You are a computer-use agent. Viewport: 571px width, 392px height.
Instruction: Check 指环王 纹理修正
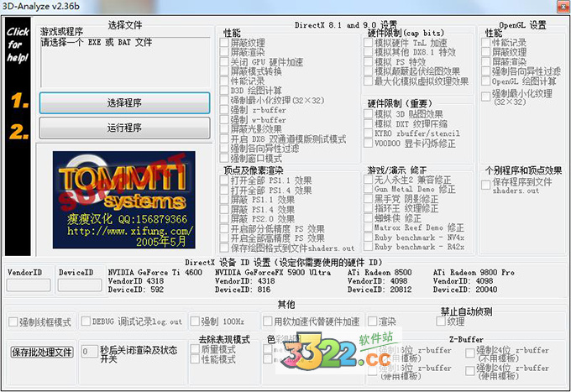[368, 208]
